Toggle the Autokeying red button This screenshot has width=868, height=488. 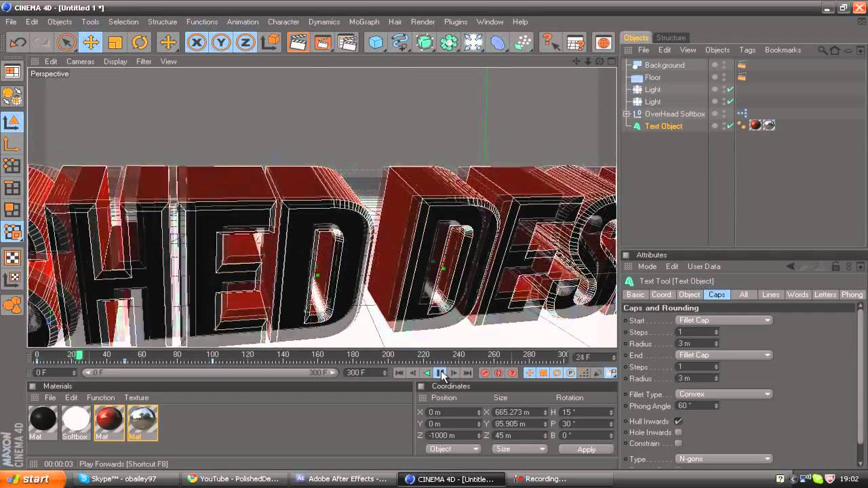(x=498, y=373)
